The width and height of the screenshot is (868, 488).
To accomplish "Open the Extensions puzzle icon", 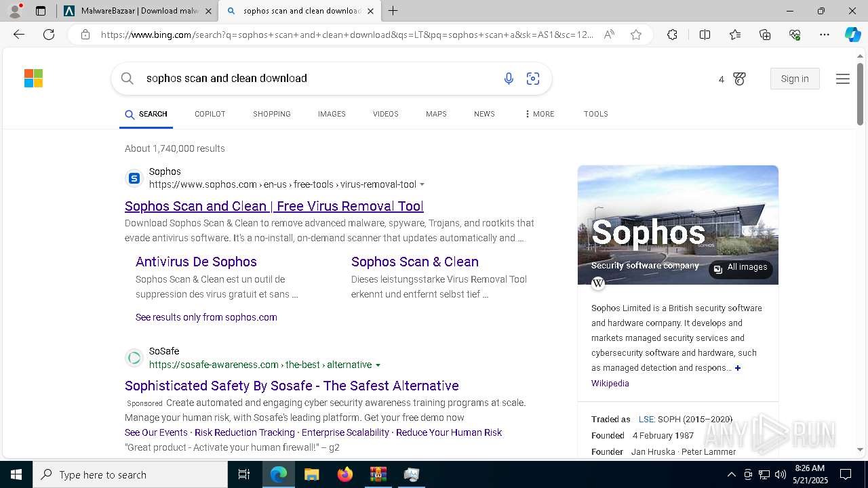I will pos(672,35).
